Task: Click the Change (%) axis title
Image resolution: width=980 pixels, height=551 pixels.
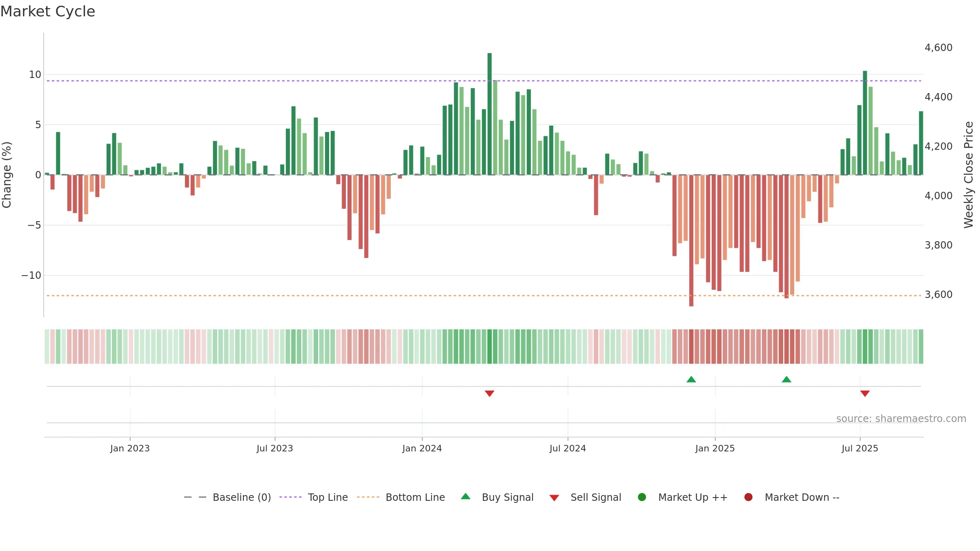Action: point(7,175)
